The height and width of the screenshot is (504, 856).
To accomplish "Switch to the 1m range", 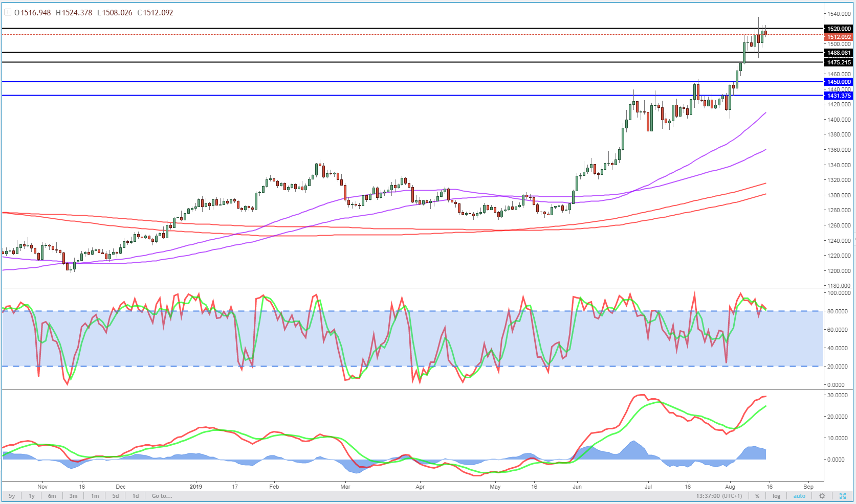I will pos(95,496).
